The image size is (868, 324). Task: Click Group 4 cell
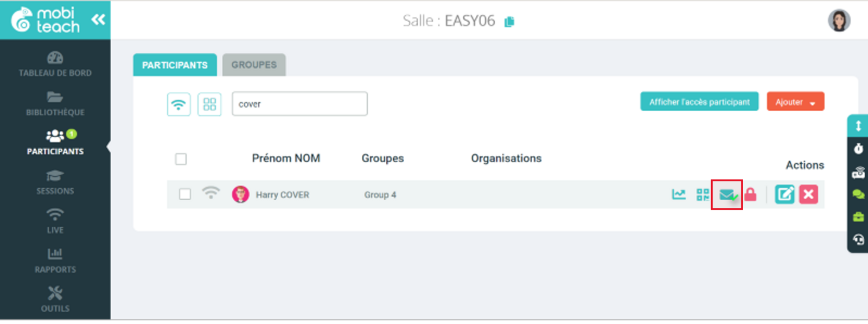380,195
